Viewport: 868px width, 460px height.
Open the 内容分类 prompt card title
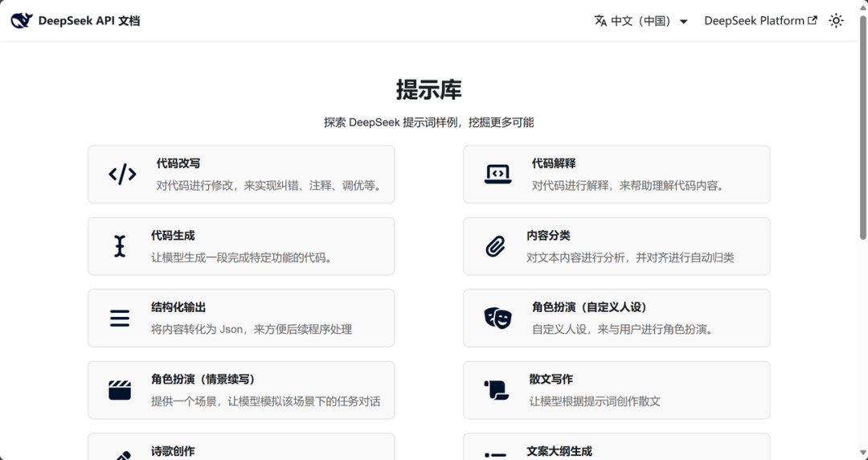click(x=548, y=236)
